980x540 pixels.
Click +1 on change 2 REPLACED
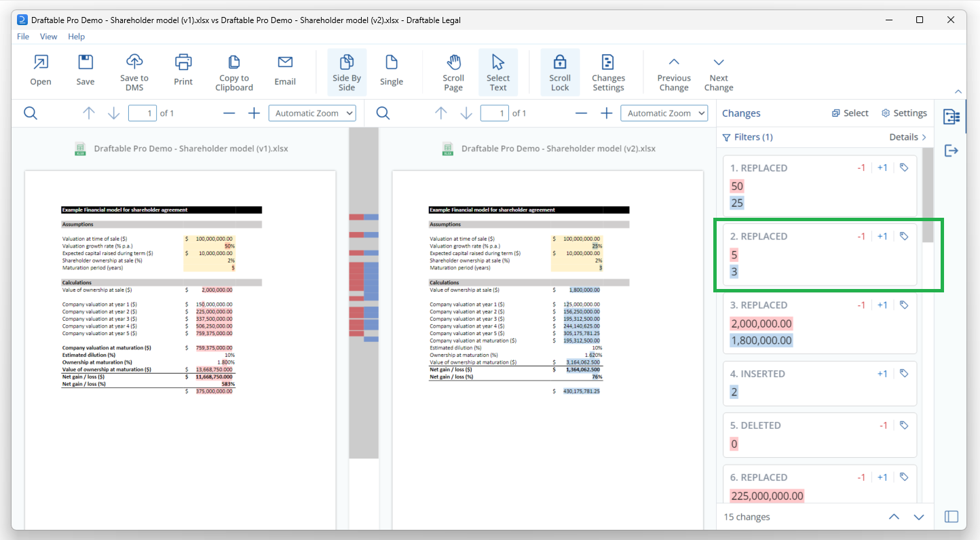882,236
